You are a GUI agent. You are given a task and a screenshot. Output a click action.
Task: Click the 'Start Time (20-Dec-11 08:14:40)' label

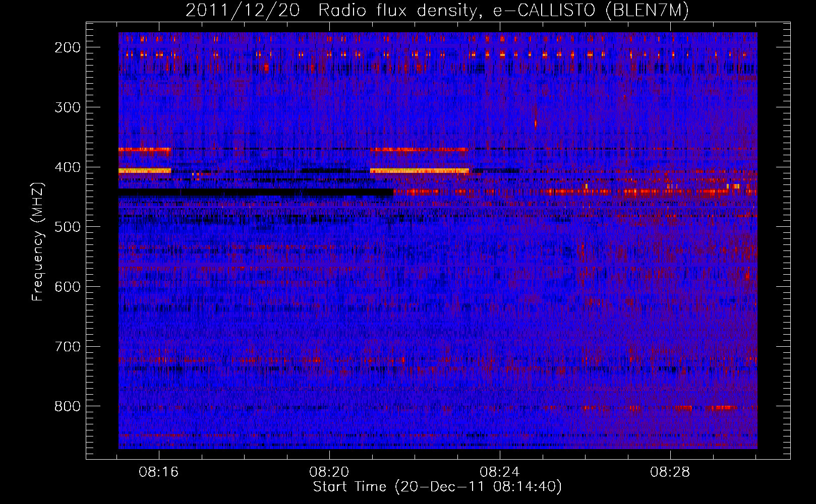point(437,487)
